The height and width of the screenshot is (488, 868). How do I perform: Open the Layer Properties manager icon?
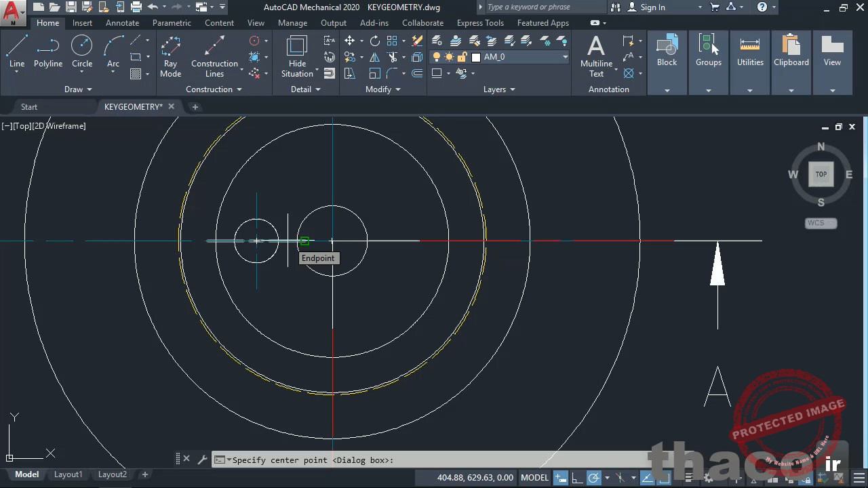click(437, 41)
